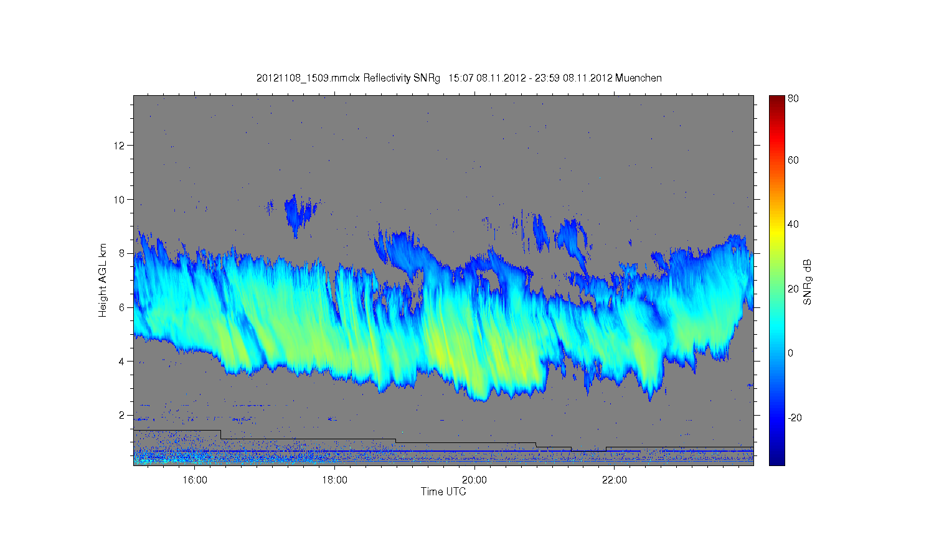
Task: Click the height tick label 10
Action: (x=120, y=200)
